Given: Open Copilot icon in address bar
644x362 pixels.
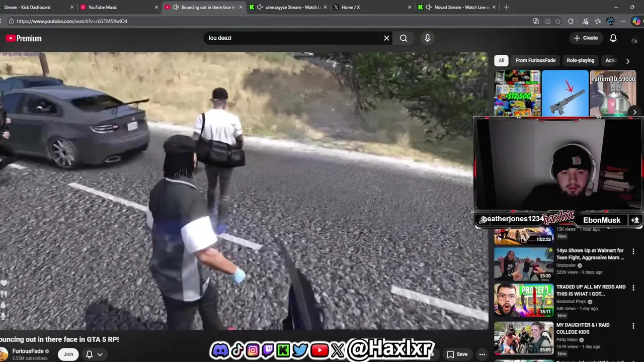Looking at the screenshot, I should pos(536,21).
